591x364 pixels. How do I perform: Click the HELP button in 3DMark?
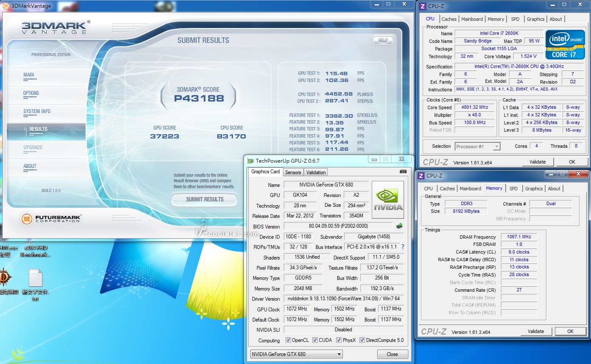pos(383,40)
